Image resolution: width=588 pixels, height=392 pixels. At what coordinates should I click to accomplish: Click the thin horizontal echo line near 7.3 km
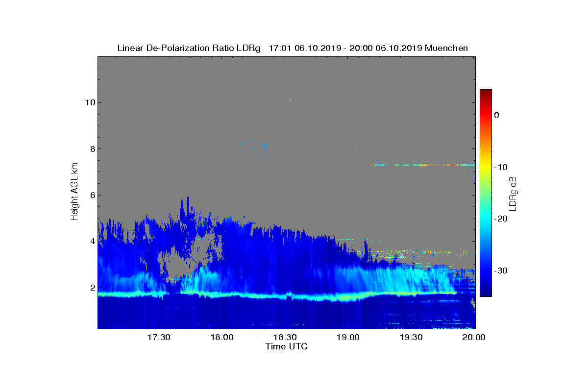(422, 165)
